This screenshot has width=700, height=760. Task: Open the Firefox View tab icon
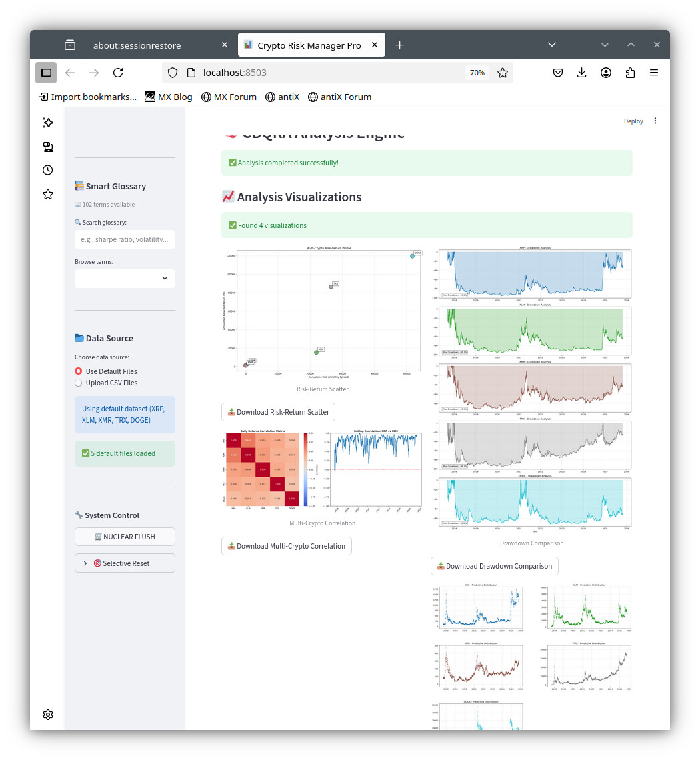70,45
